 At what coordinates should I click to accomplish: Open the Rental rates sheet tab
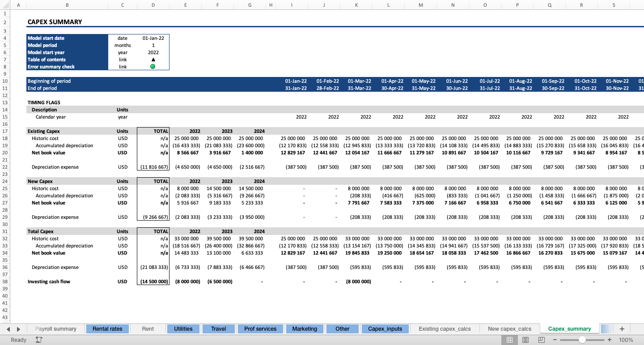pyautogui.click(x=107, y=329)
